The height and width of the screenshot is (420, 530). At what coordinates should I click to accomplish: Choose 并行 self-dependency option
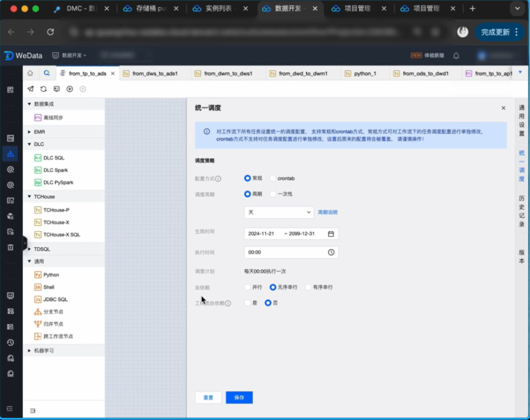tap(247, 287)
